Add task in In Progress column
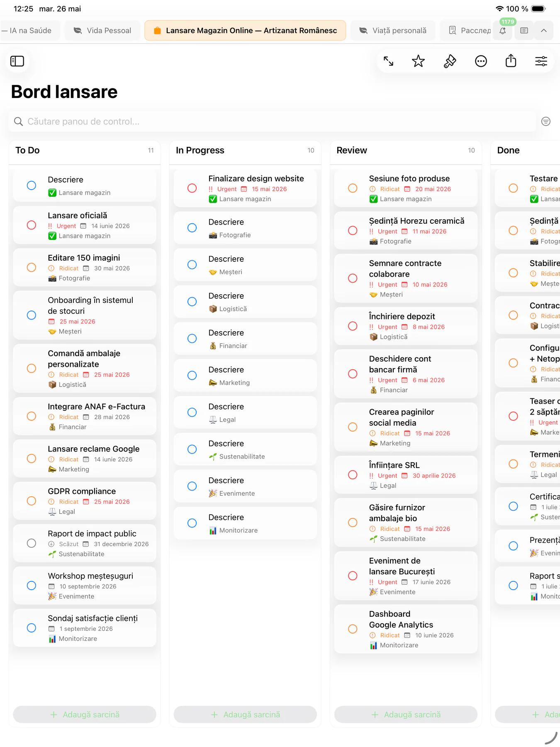 245,714
